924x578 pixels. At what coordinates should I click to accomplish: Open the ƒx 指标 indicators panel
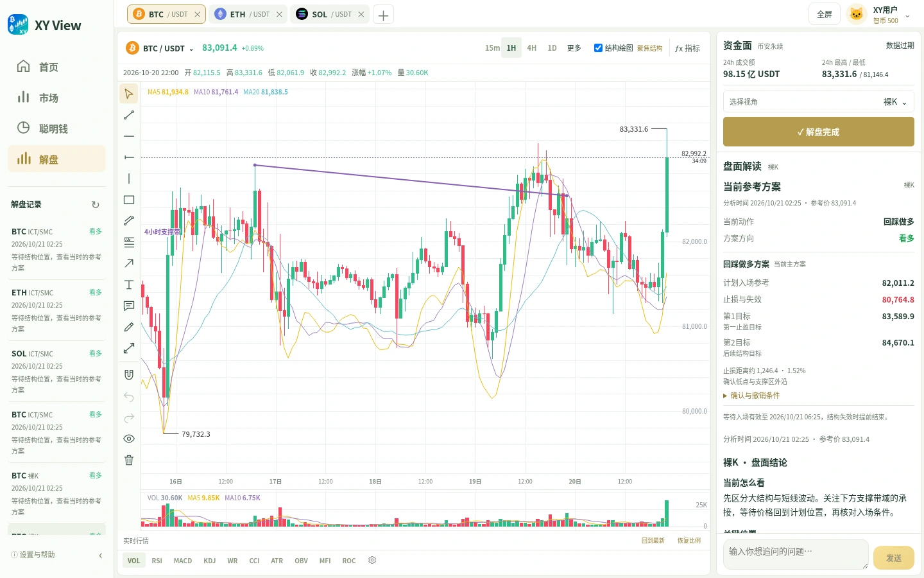(x=687, y=48)
